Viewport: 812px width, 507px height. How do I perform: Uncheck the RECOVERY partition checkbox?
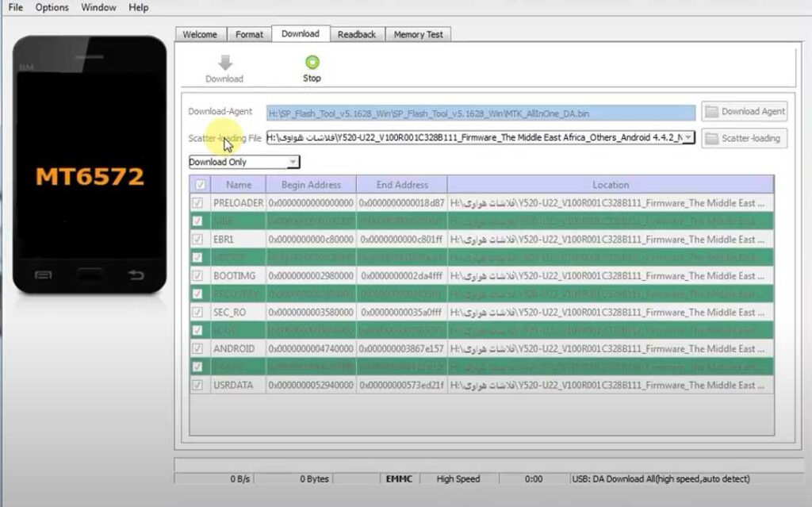197,294
